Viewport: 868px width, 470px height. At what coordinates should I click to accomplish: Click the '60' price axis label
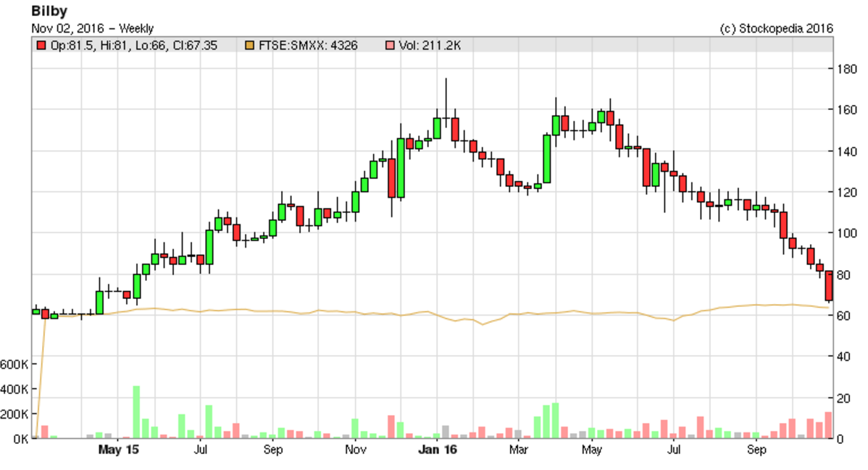click(843, 316)
